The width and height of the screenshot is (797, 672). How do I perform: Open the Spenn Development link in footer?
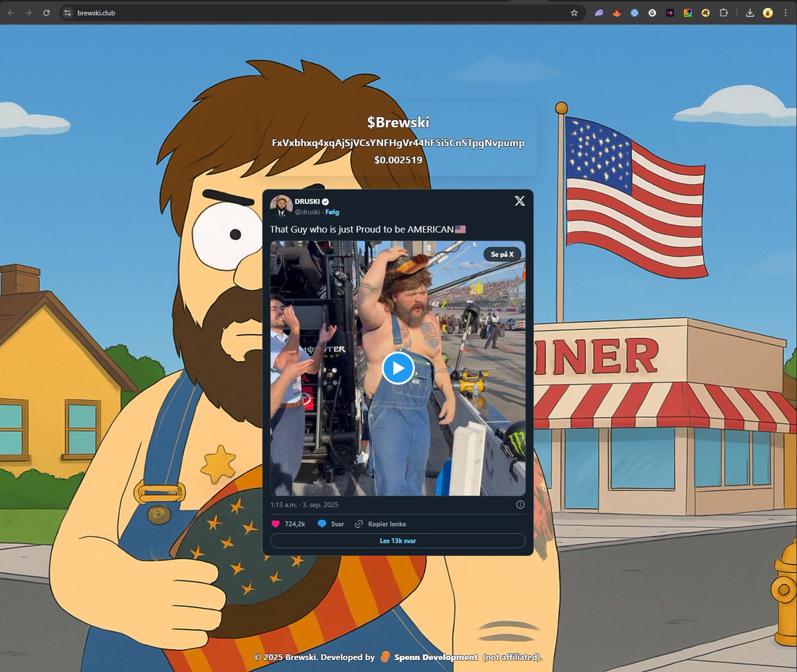(x=436, y=657)
